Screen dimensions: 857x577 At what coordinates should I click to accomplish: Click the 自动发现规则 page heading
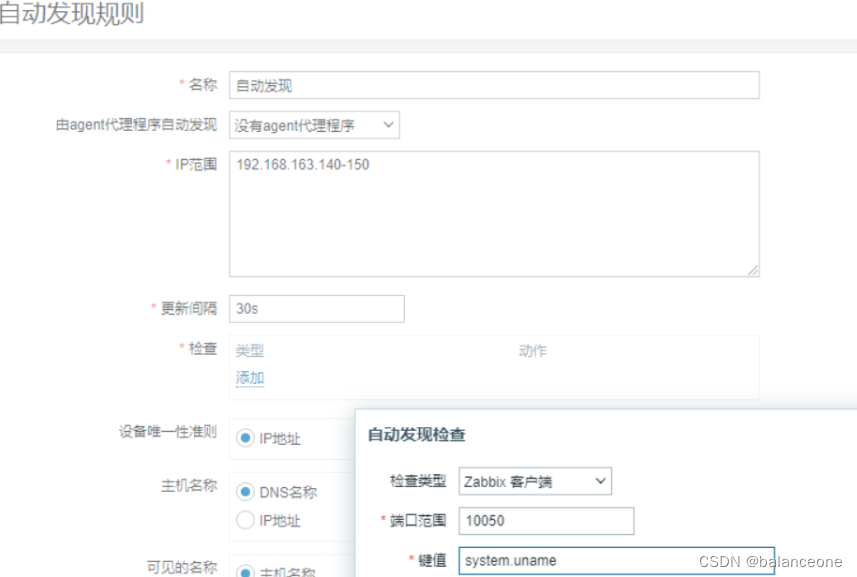click(x=72, y=14)
